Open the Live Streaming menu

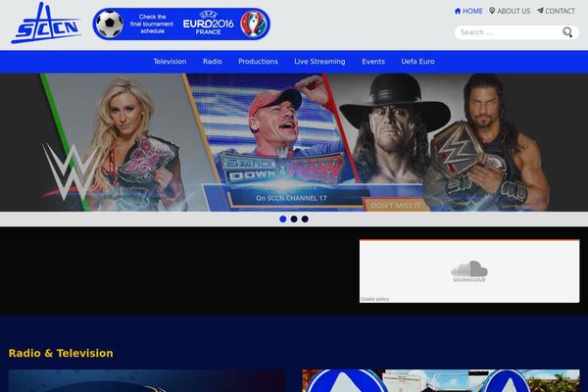[319, 62]
